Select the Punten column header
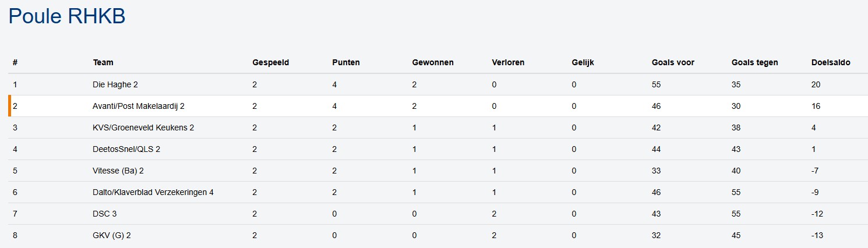This screenshot has width=868, height=248. (x=345, y=63)
